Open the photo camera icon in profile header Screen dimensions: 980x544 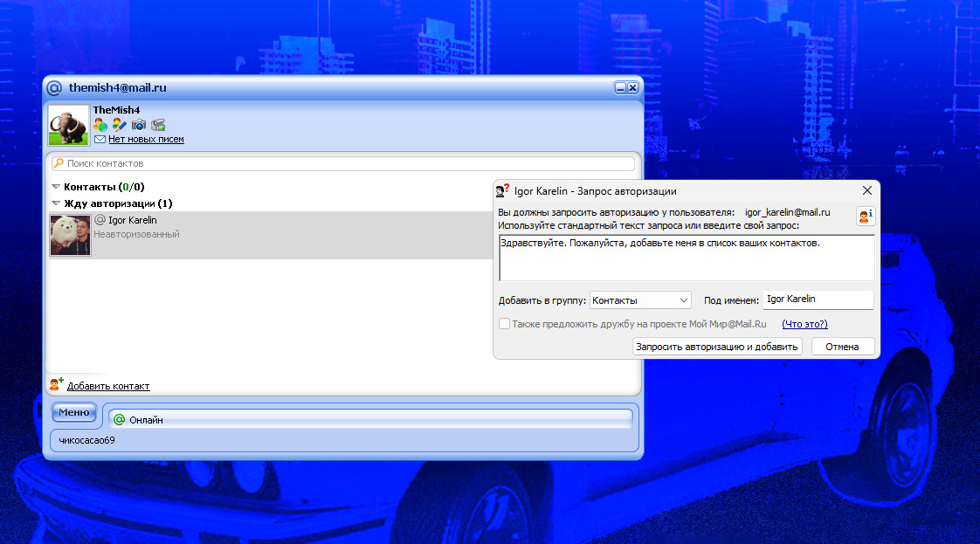[x=139, y=125]
